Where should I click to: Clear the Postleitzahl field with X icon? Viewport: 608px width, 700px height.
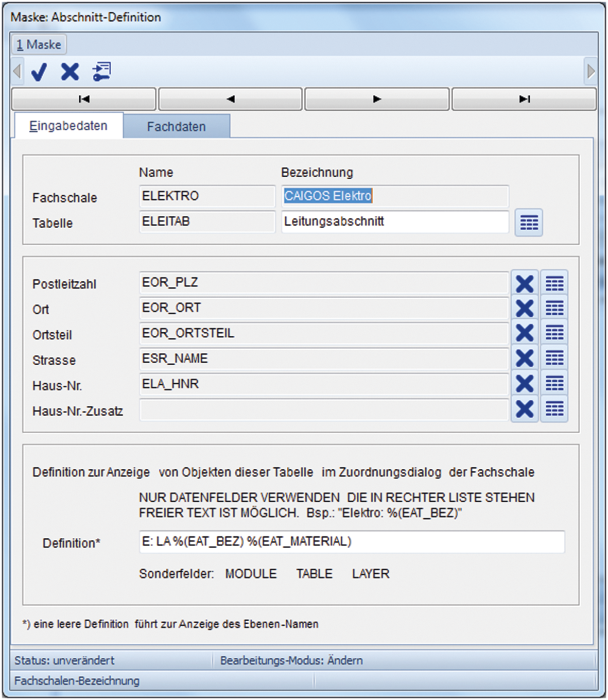click(x=524, y=283)
